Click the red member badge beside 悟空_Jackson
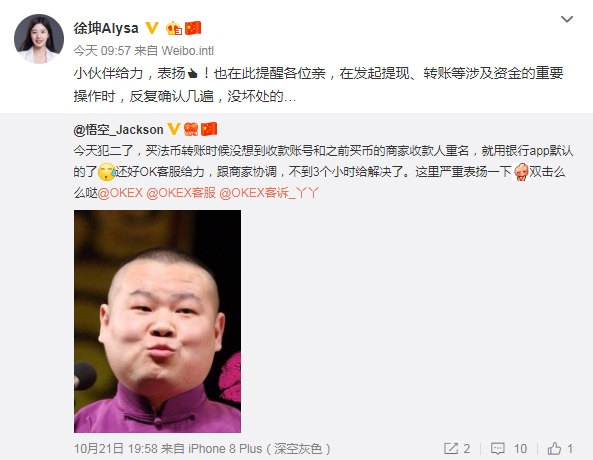This screenshot has width=593, height=460. (191, 129)
